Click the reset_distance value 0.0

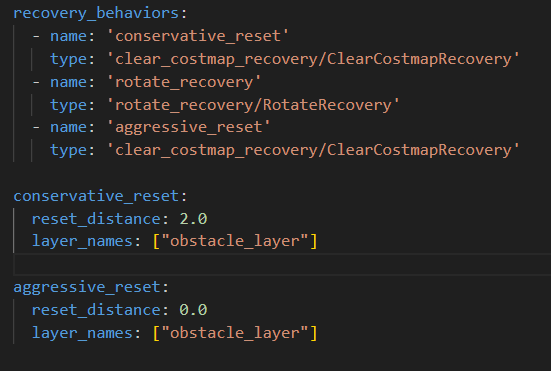(x=193, y=310)
